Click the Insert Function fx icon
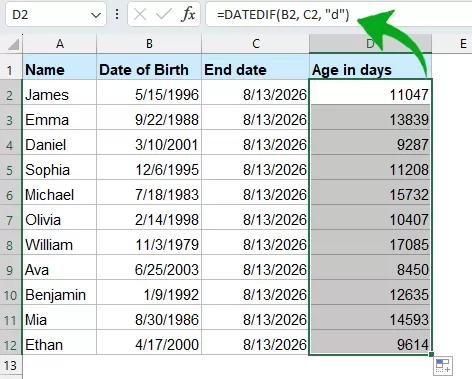The height and width of the screenshot is (379, 472). pos(188,14)
